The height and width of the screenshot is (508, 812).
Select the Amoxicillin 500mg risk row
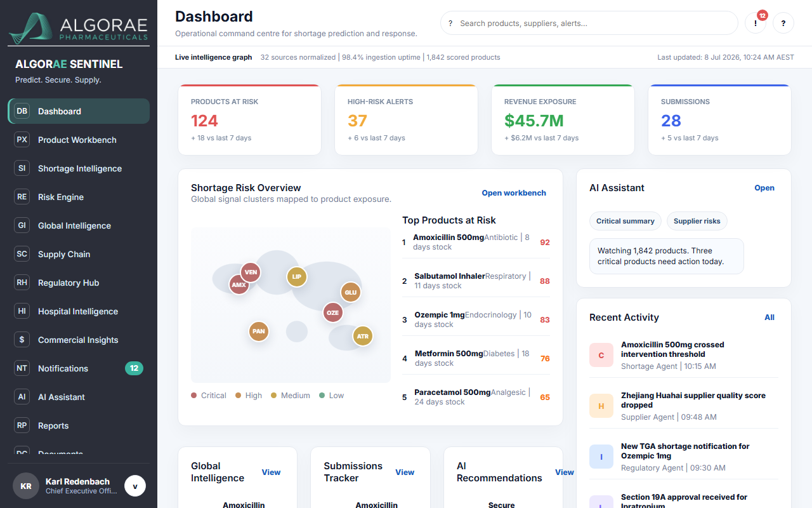point(476,242)
